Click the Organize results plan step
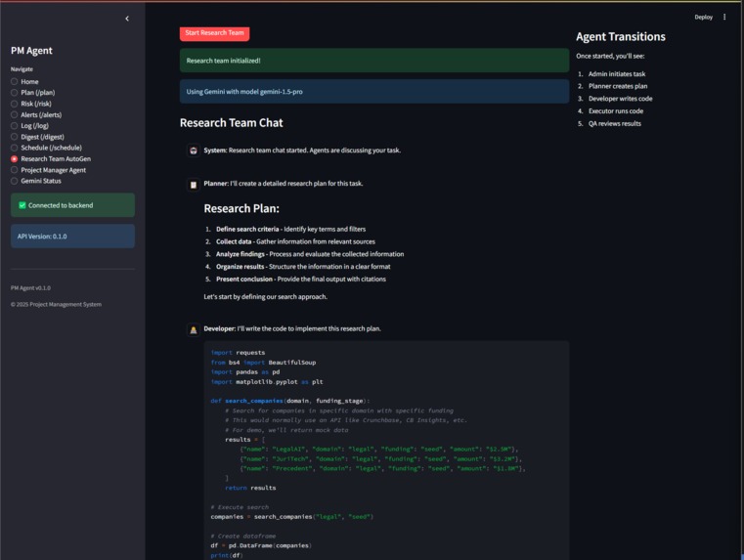Image resolution: width=744 pixels, height=560 pixels. 303,267
